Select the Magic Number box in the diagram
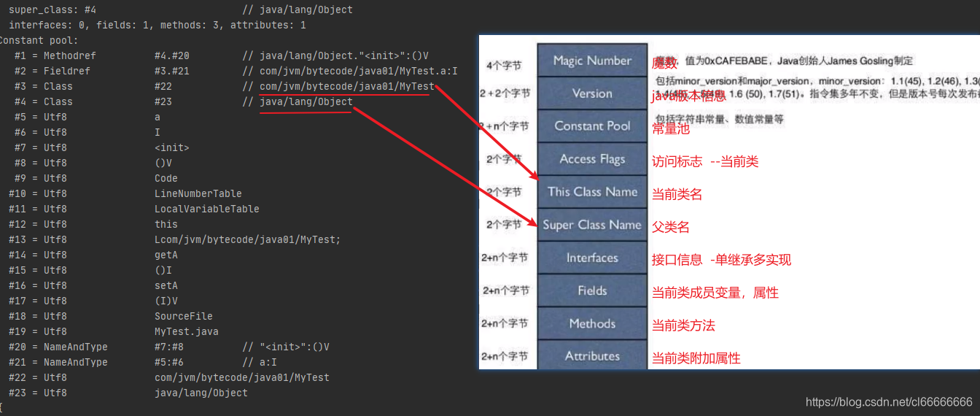The image size is (980, 416). 592,61
